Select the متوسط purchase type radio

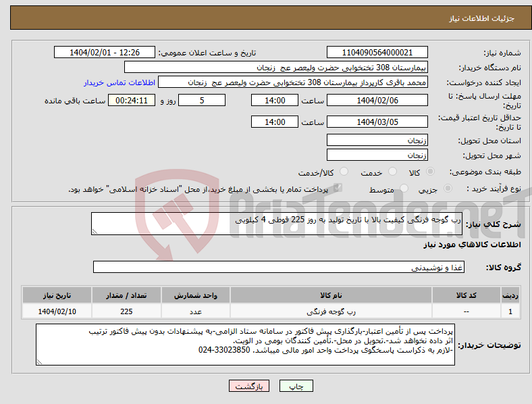[404, 188]
